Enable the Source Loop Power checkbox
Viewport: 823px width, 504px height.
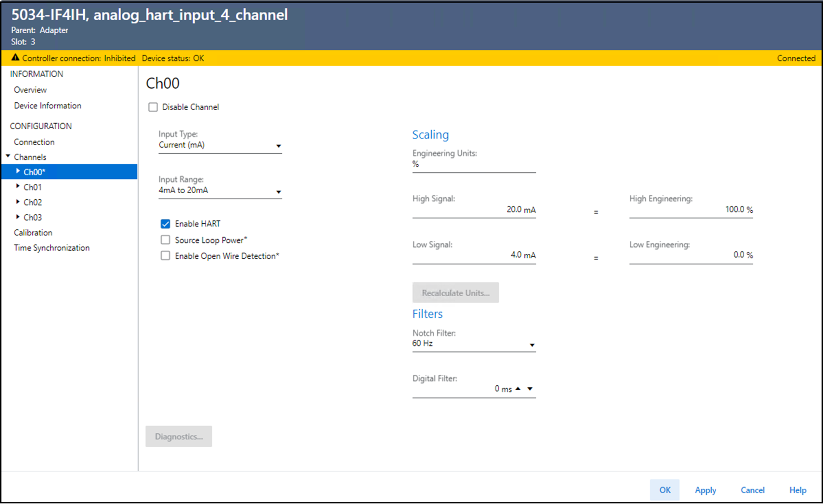click(165, 240)
